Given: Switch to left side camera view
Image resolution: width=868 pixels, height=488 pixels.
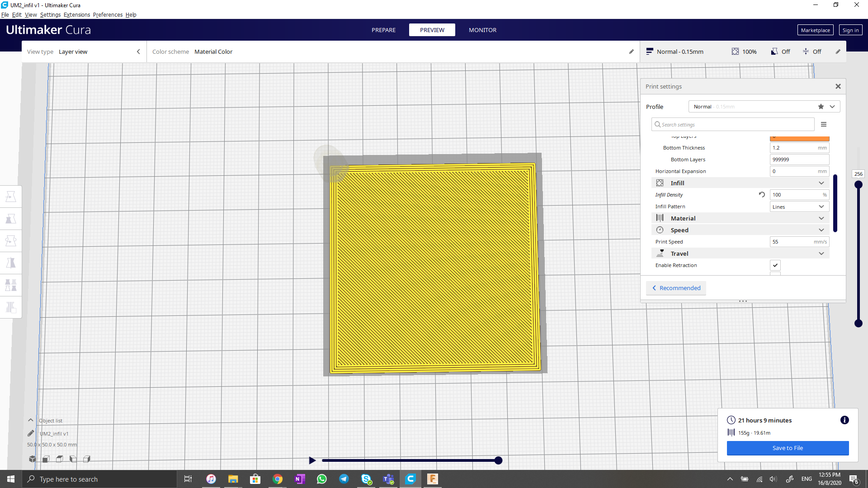Looking at the screenshot, I should pyautogui.click(x=73, y=459).
